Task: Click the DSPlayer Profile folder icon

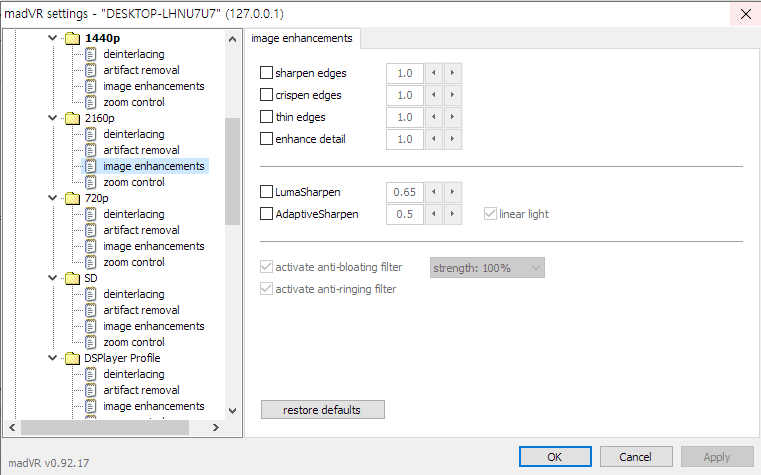Action: (72, 358)
